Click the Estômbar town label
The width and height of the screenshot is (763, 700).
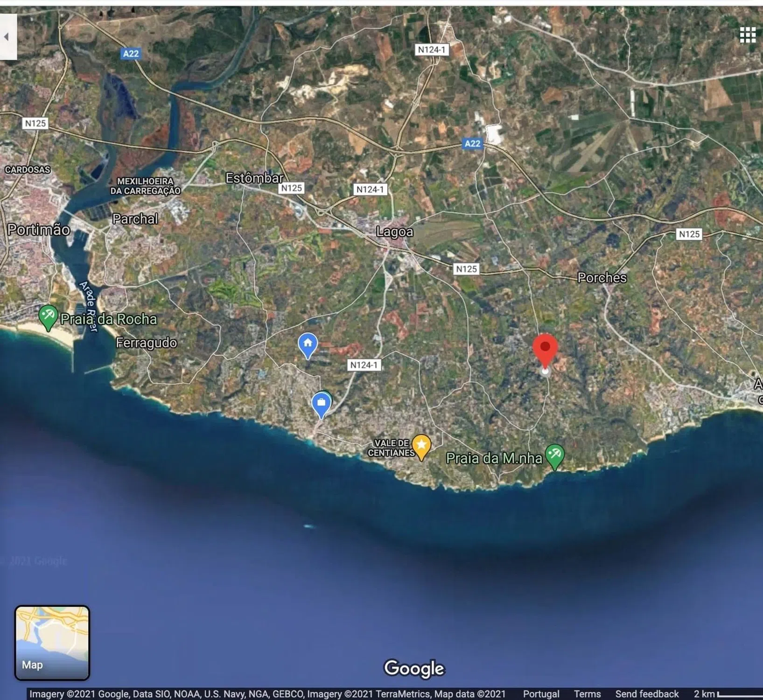point(254,178)
